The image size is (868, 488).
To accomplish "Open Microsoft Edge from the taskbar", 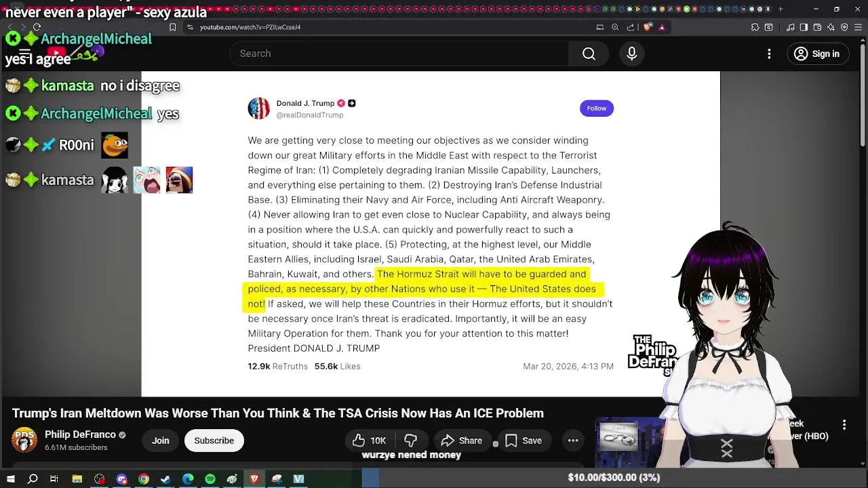I will pyautogui.click(x=188, y=479).
